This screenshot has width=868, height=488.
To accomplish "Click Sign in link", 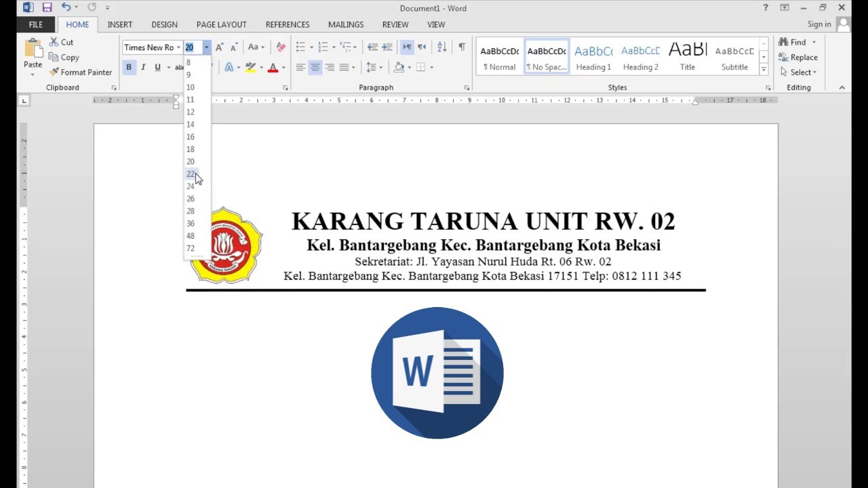I will click(x=819, y=24).
